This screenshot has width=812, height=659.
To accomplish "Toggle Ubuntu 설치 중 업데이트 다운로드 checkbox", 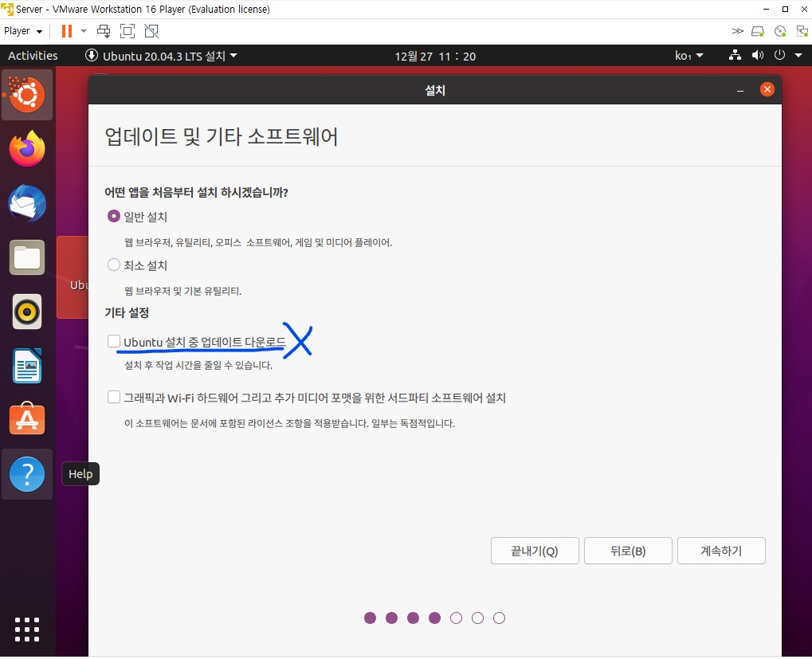I will [114, 341].
